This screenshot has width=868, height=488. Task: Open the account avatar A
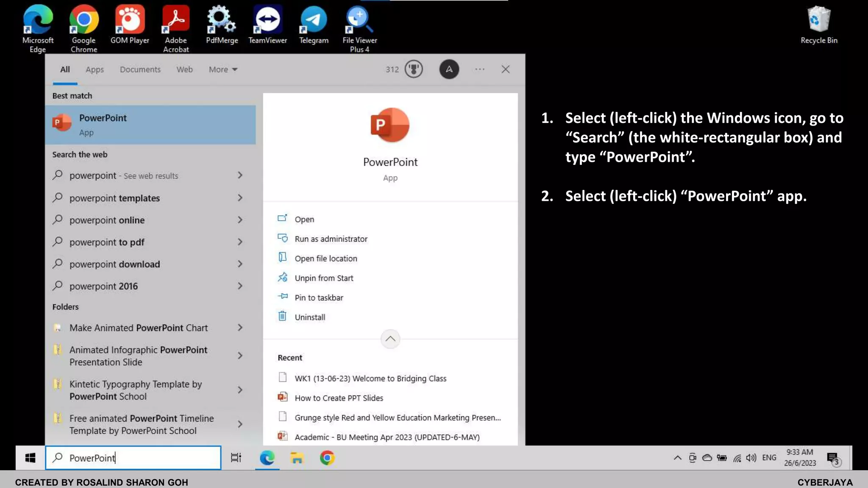(449, 69)
